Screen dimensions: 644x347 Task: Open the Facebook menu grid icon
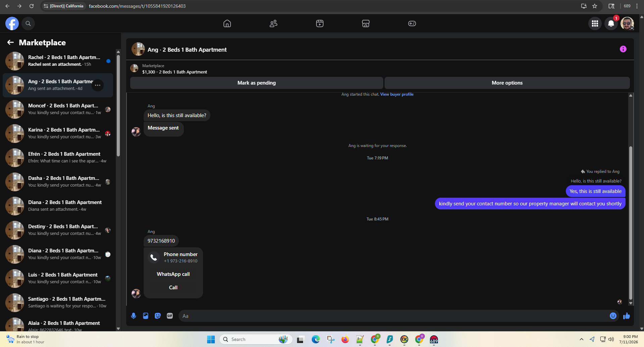[x=595, y=23]
